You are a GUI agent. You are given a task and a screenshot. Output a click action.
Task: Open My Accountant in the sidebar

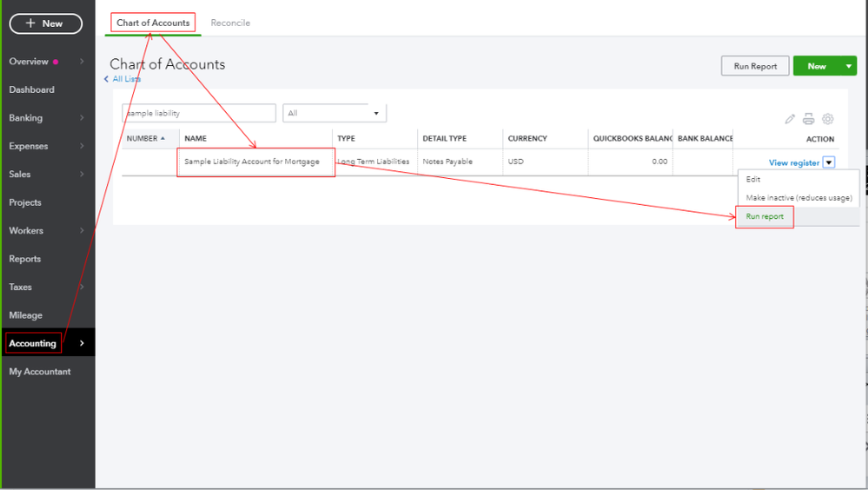40,372
